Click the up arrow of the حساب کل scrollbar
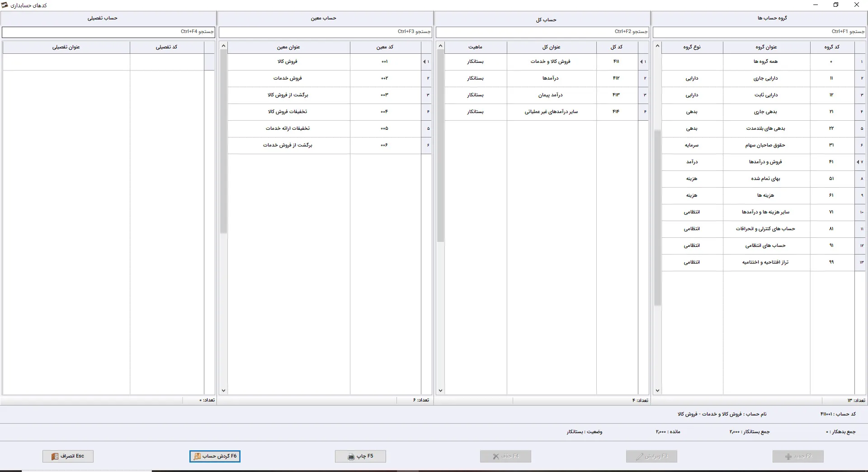This screenshot has height=472, width=868. pyautogui.click(x=440, y=46)
